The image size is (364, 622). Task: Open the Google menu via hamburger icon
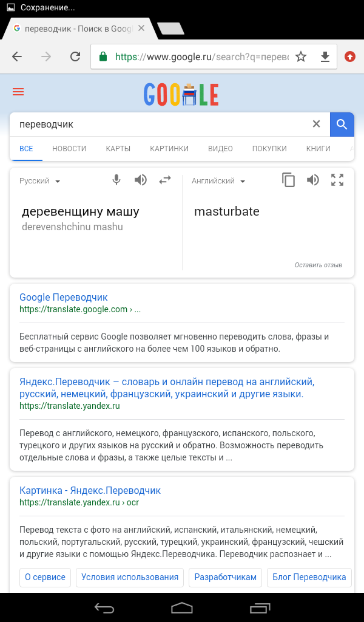click(x=18, y=92)
